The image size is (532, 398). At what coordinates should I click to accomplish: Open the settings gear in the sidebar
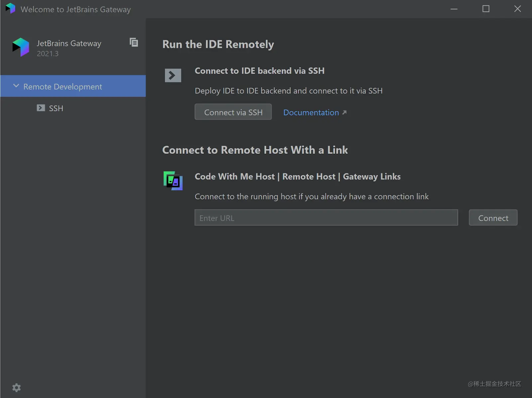[x=16, y=388]
